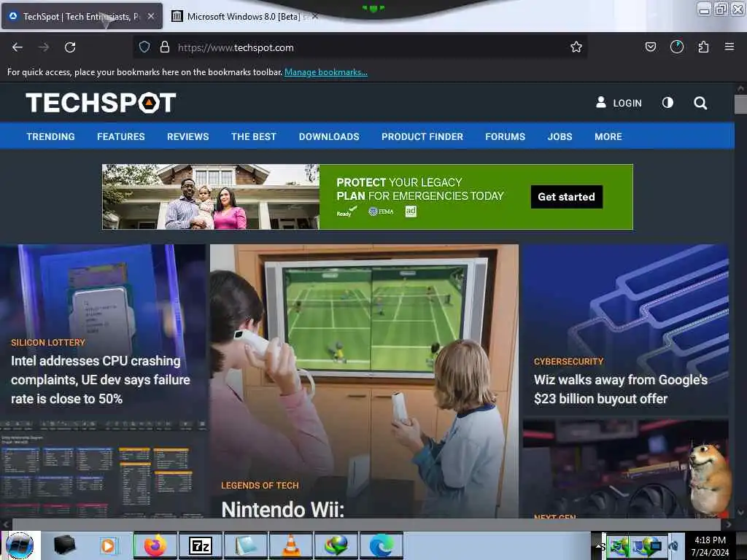Click the horizontal scrollbar track

(366, 524)
